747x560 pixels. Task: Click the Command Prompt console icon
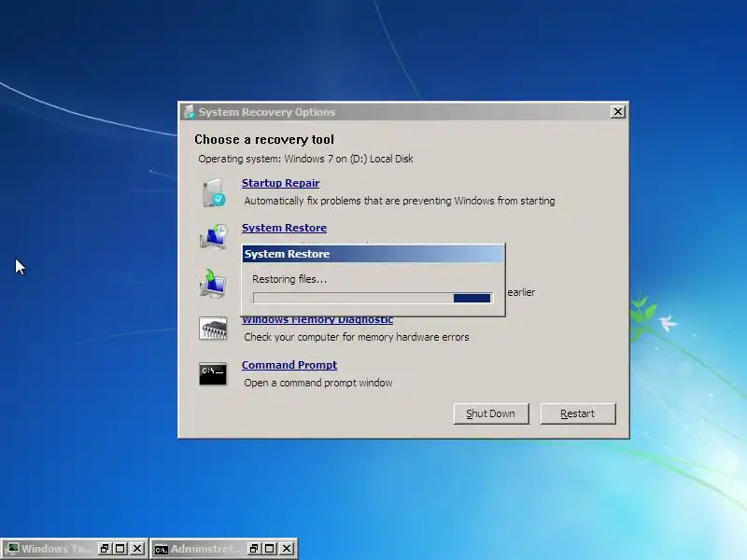213,374
